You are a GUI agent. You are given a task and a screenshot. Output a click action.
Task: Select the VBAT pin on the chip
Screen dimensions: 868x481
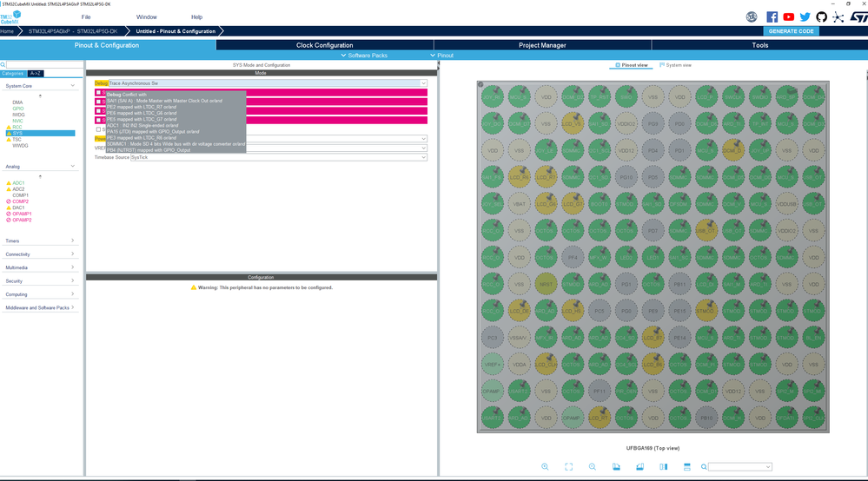click(x=520, y=204)
